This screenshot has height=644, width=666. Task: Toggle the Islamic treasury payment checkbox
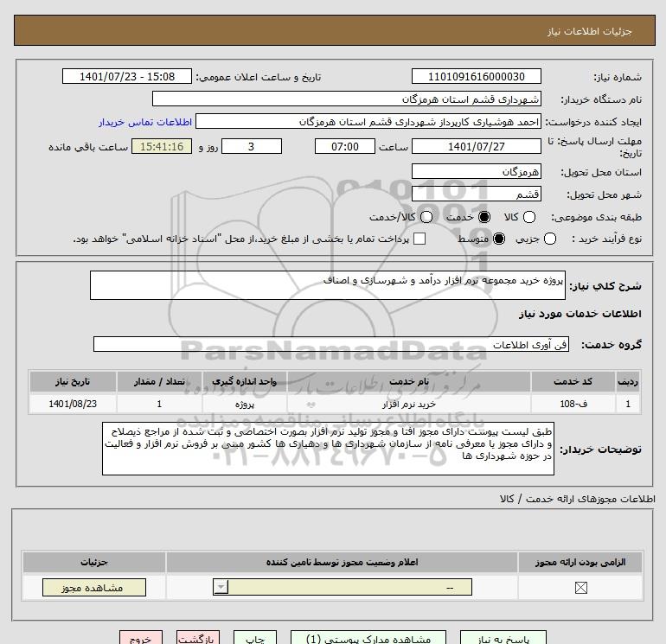pos(419,239)
